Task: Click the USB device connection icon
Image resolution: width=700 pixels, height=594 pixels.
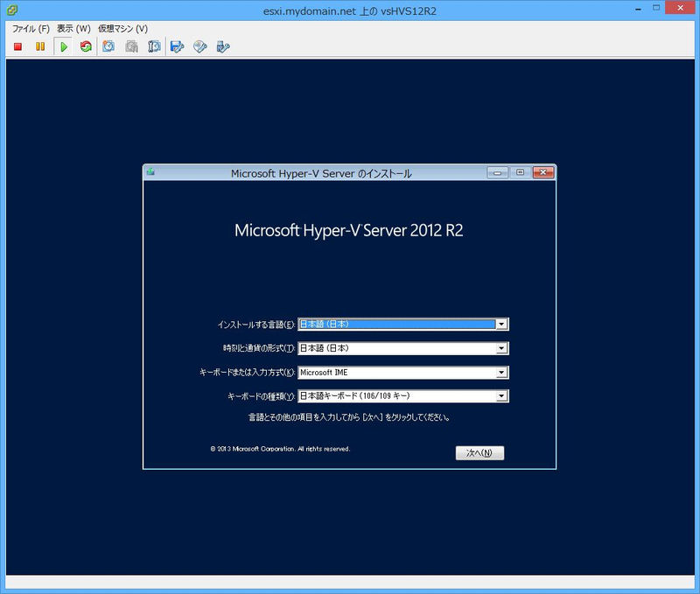Action: pos(223,46)
